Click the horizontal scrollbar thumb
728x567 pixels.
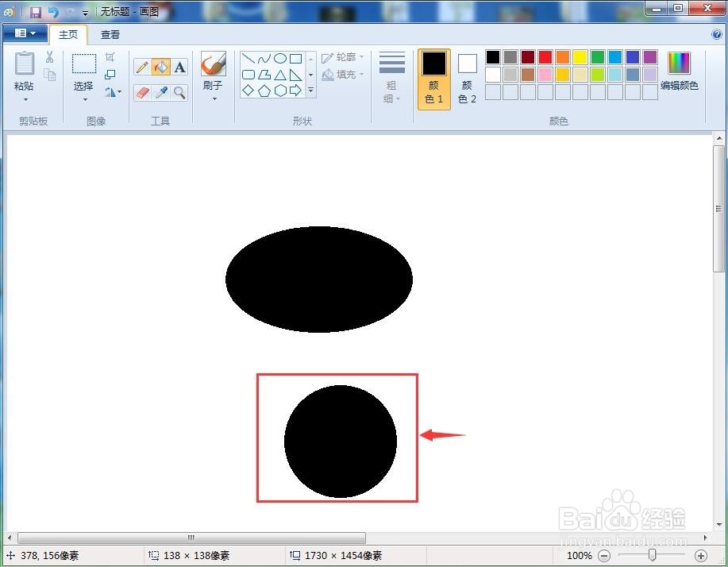(x=191, y=538)
